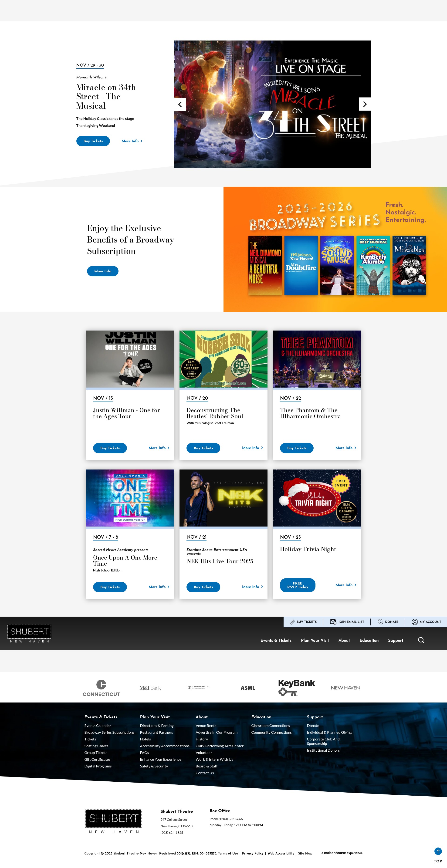Click the Donate heart icon
This screenshot has width=447, height=868.
[380, 622]
